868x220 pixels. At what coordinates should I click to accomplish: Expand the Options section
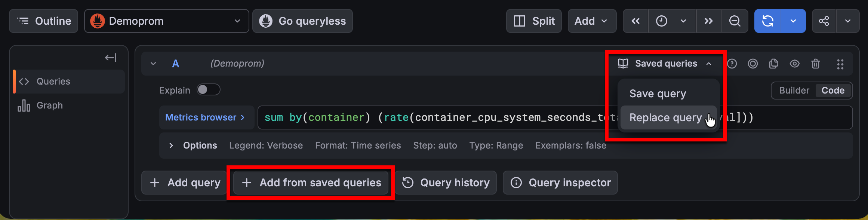point(193,146)
